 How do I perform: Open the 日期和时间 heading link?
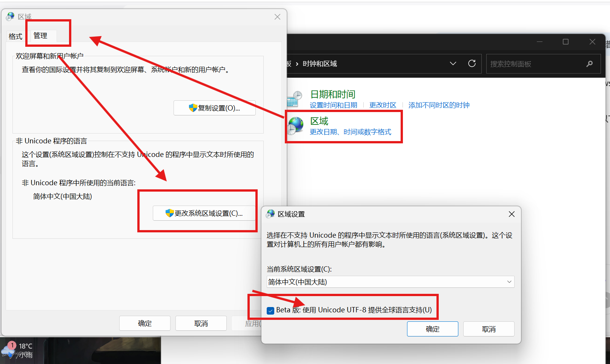333,94
